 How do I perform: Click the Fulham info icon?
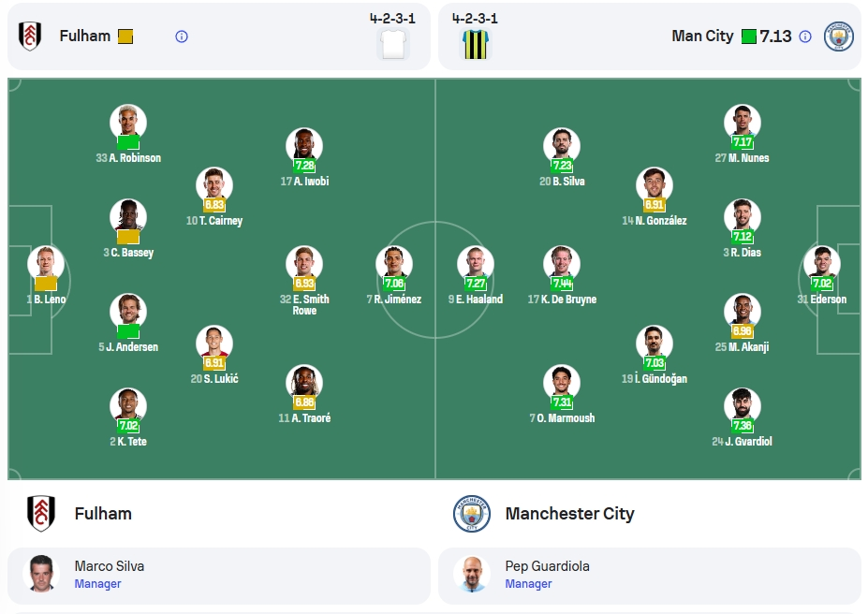(182, 37)
